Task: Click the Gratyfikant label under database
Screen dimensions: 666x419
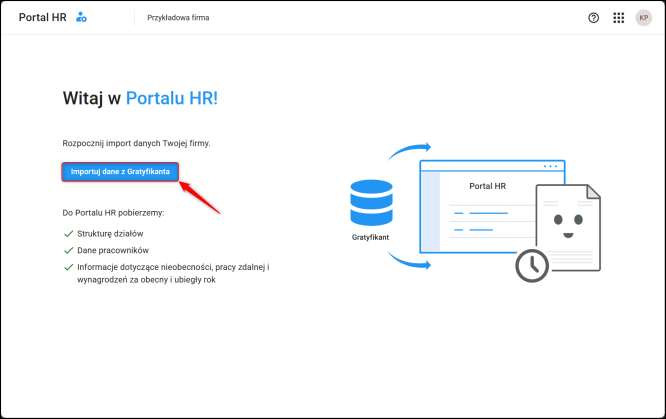Action: point(370,237)
